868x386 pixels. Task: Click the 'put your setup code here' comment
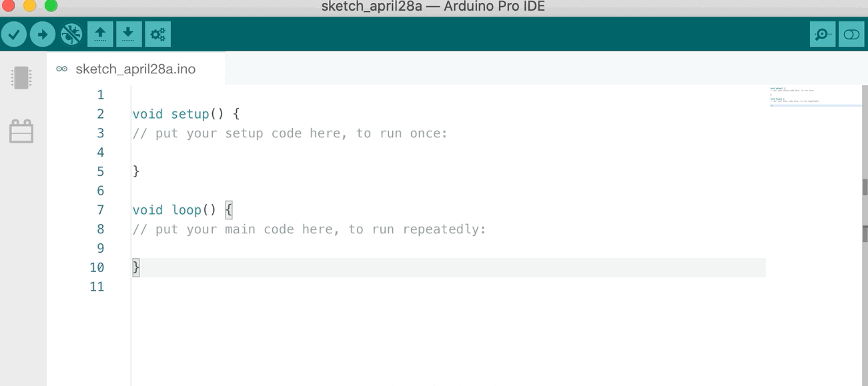(290, 133)
